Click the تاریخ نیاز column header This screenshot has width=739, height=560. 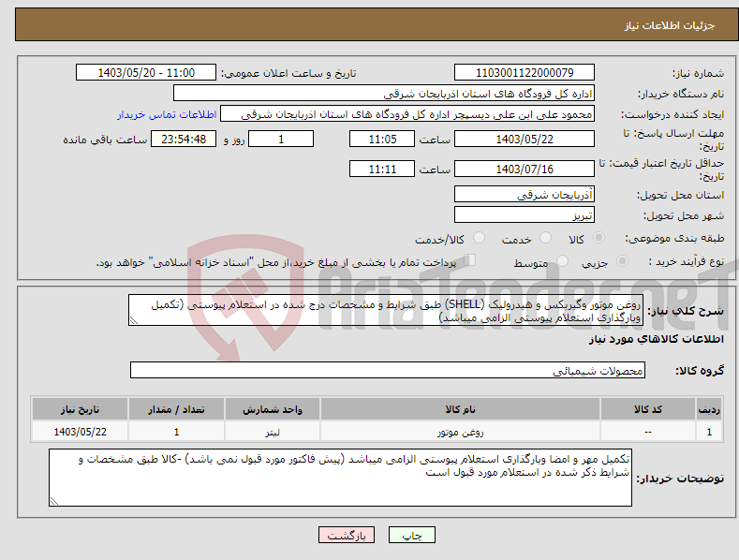click(x=80, y=409)
